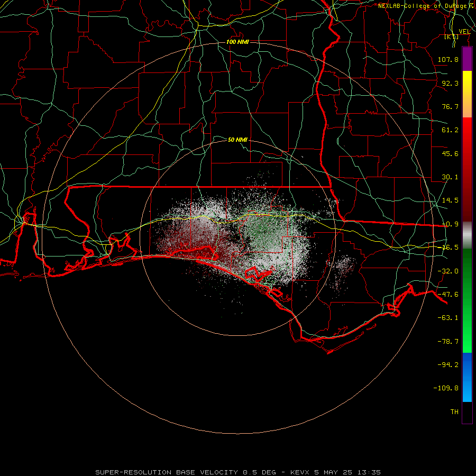This screenshot has height=476, width=476.
Task: Click the NEXLAB-College of DuPage label
Action: pos(427,6)
